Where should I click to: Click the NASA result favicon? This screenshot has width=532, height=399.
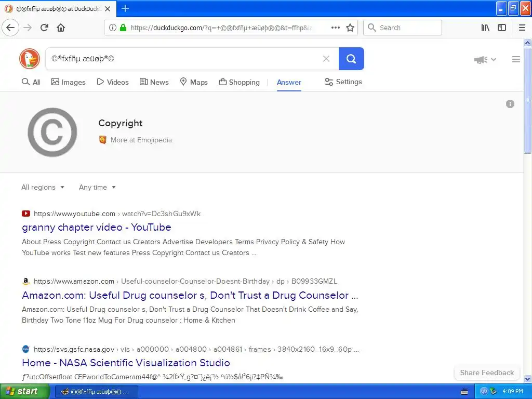(26, 349)
